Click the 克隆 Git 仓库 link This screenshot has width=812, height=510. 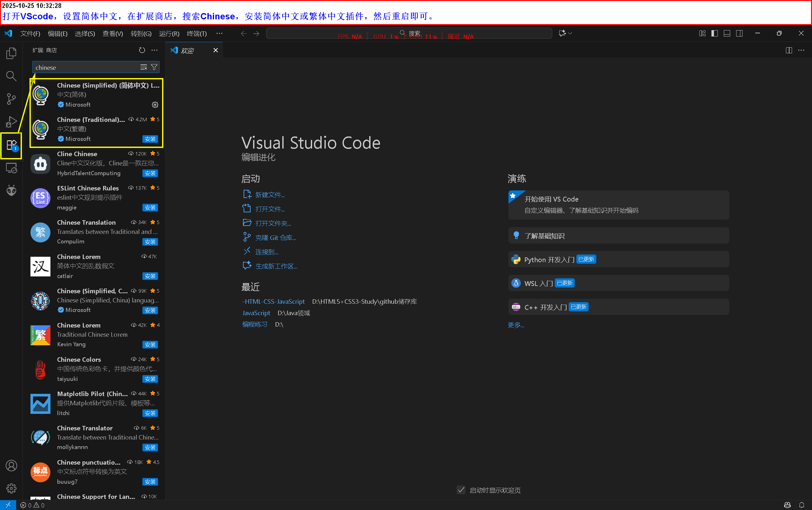tap(275, 237)
